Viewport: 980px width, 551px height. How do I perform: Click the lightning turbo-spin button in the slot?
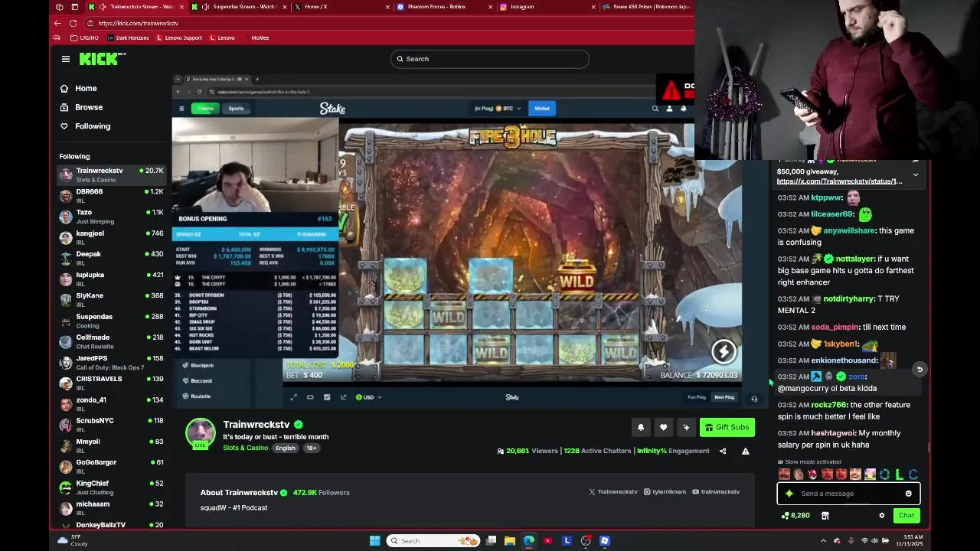point(724,351)
